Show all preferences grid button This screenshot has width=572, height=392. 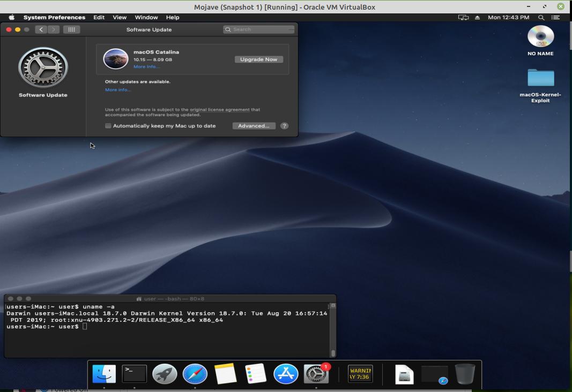pyautogui.click(x=71, y=29)
